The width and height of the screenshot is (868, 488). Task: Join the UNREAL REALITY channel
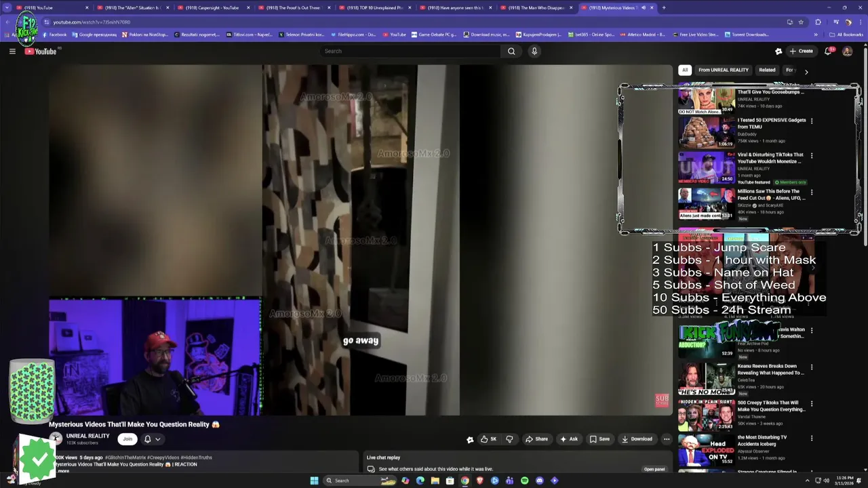click(127, 439)
